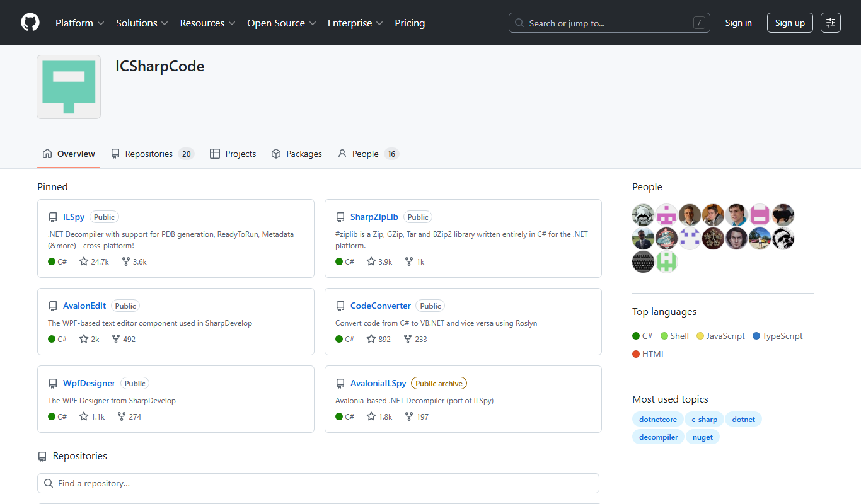
Task: Click the star count 24.7k on ILSpy
Action: click(x=94, y=261)
